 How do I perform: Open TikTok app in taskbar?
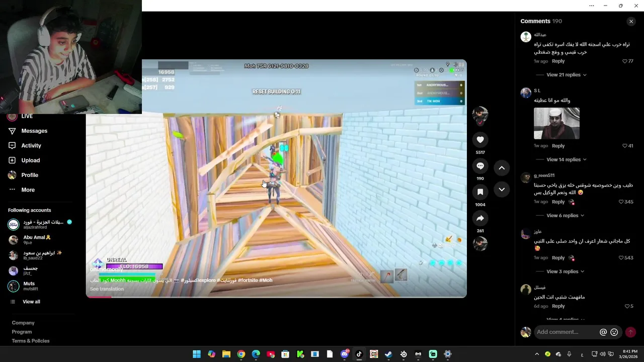(x=359, y=354)
